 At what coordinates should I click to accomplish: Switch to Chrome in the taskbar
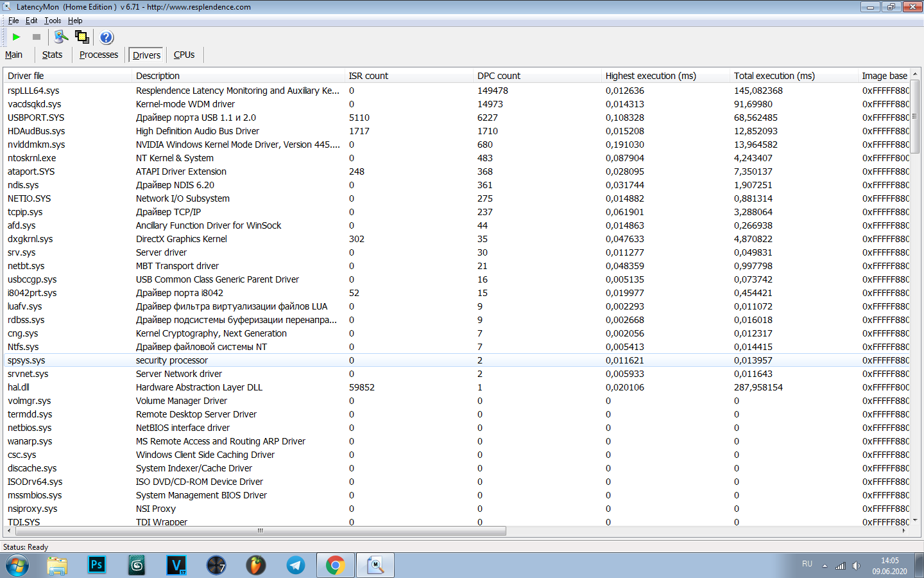click(335, 565)
